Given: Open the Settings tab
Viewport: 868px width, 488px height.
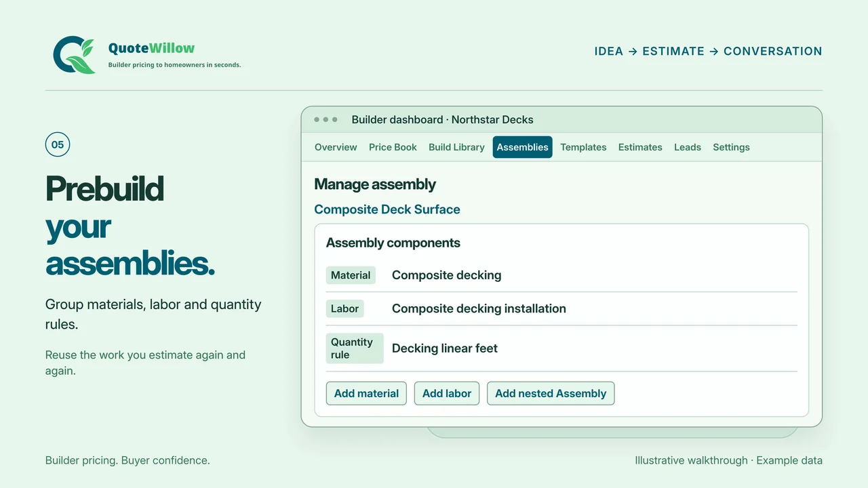Looking at the screenshot, I should pyautogui.click(x=731, y=147).
